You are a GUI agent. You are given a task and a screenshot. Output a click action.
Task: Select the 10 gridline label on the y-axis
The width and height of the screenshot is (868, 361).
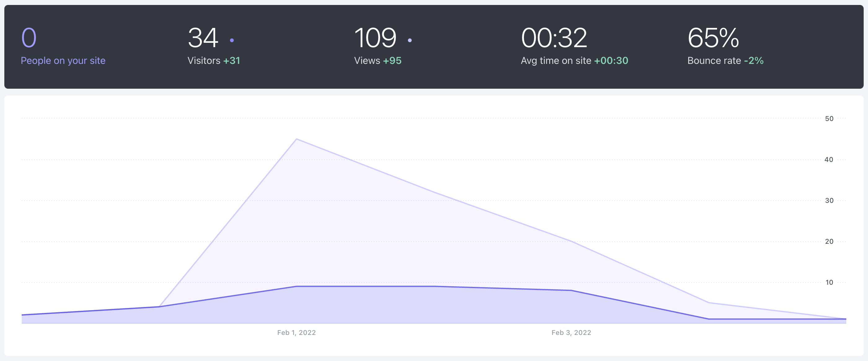point(830,282)
